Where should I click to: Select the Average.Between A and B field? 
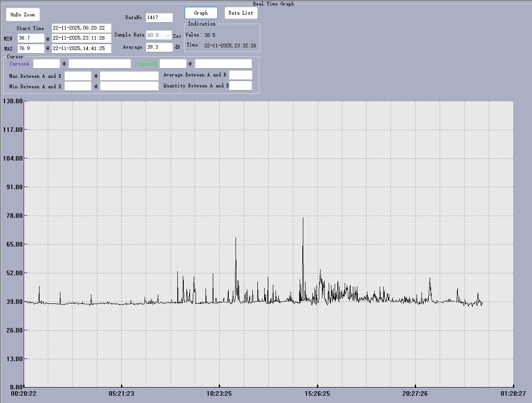tap(241, 75)
